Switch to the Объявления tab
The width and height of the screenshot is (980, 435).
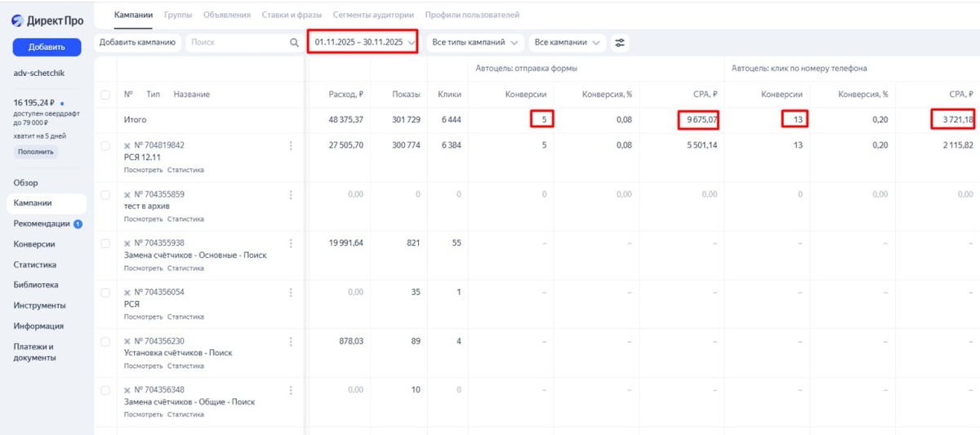pyautogui.click(x=227, y=15)
